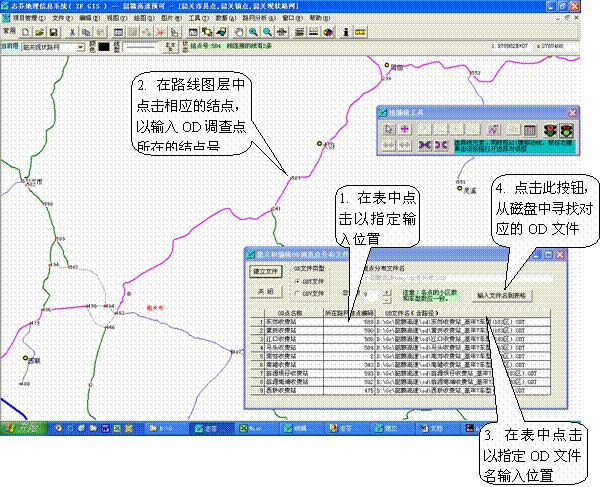Click the Copy toolbar icon

click(86, 33)
